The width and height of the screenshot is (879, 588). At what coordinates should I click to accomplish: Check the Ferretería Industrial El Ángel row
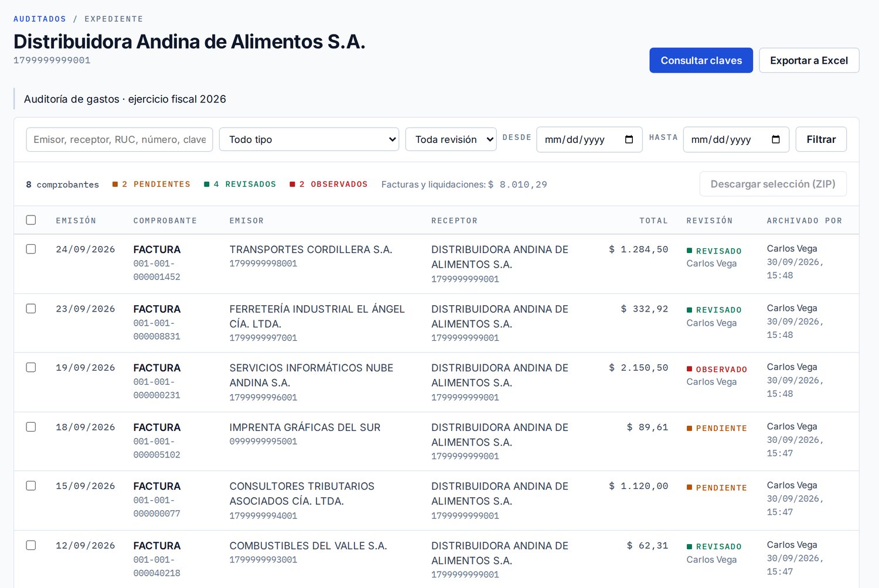point(31,309)
